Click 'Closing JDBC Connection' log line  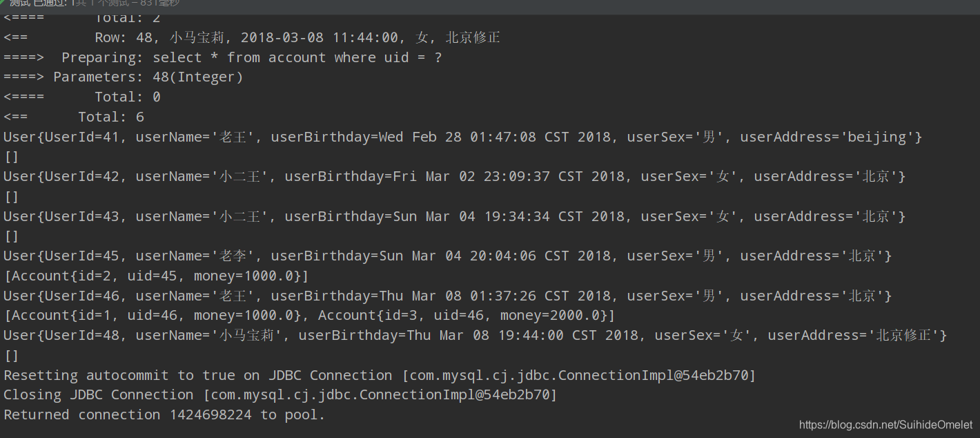(x=280, y=394)
